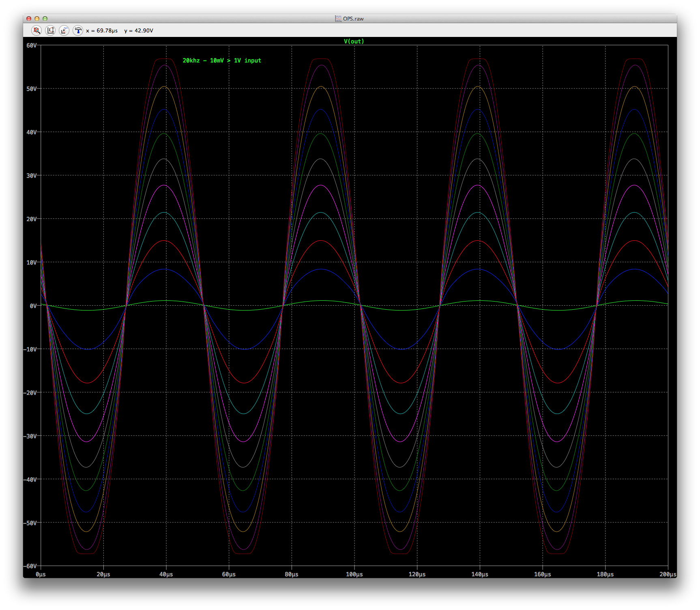This screenshot has width=700, height=610.
Task: Click the -60V vertical axis label
Action: 30,566
